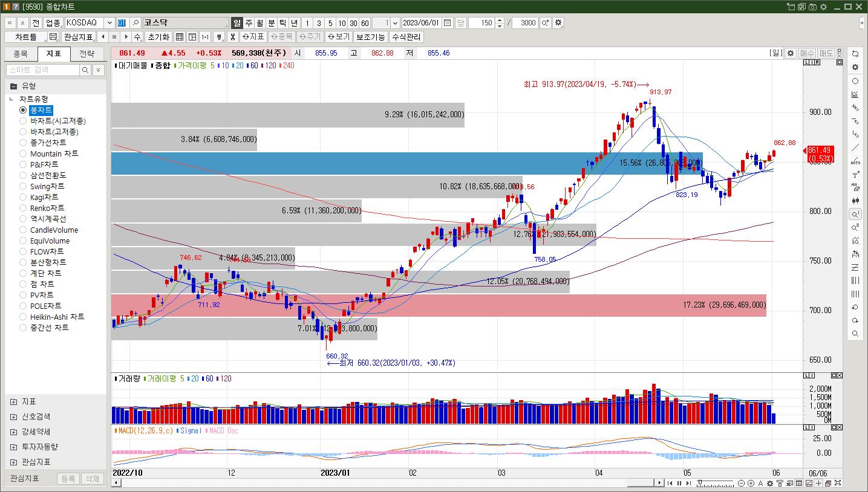This screenshot has width=868, height=492.
Task: Select the 주 (weekly) period button
Action: [x=249, y=23]
